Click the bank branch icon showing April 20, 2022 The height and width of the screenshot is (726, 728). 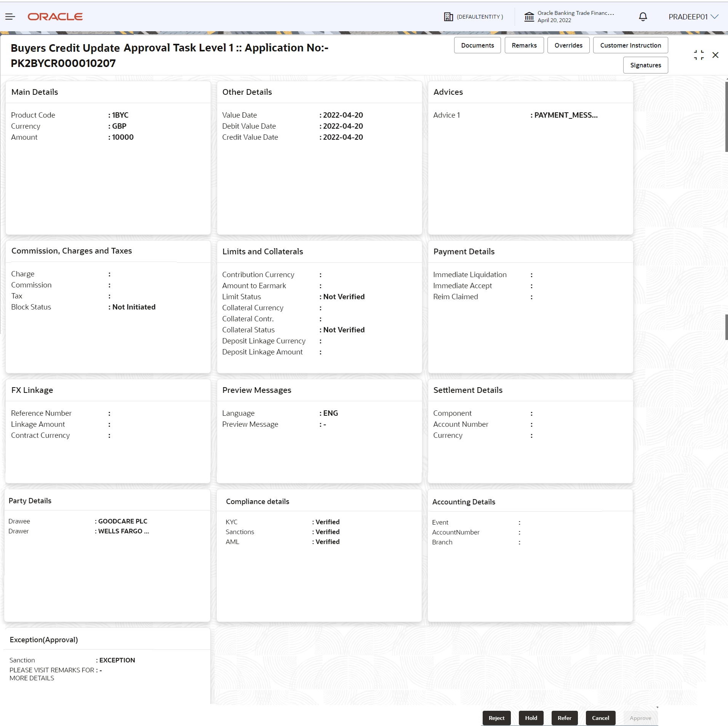pos(529,16)
